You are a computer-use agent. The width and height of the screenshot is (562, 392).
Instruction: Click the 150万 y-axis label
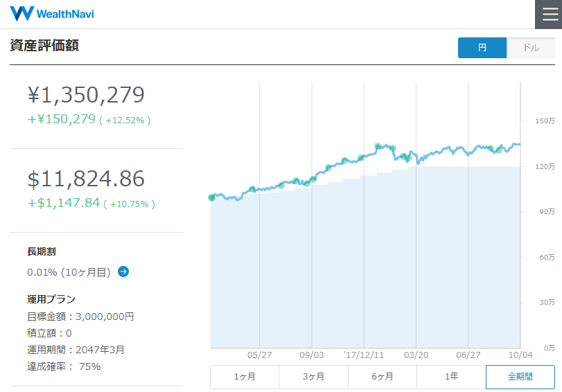[545, 121]
